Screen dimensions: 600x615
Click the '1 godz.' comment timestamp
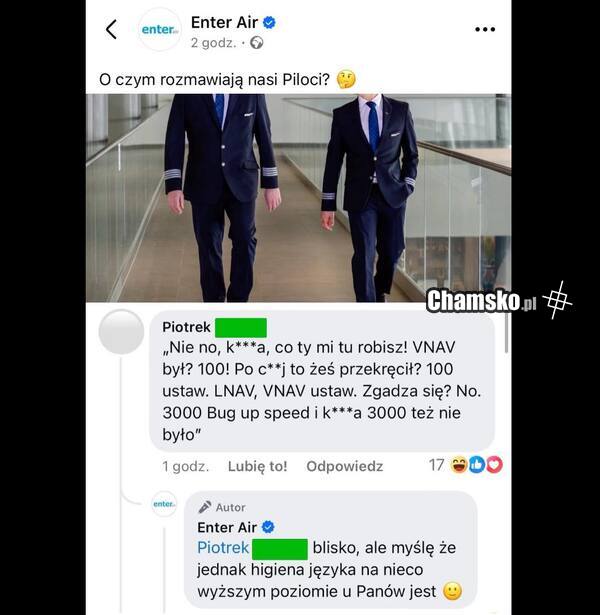pyautogui.click(x=185, y=466)
